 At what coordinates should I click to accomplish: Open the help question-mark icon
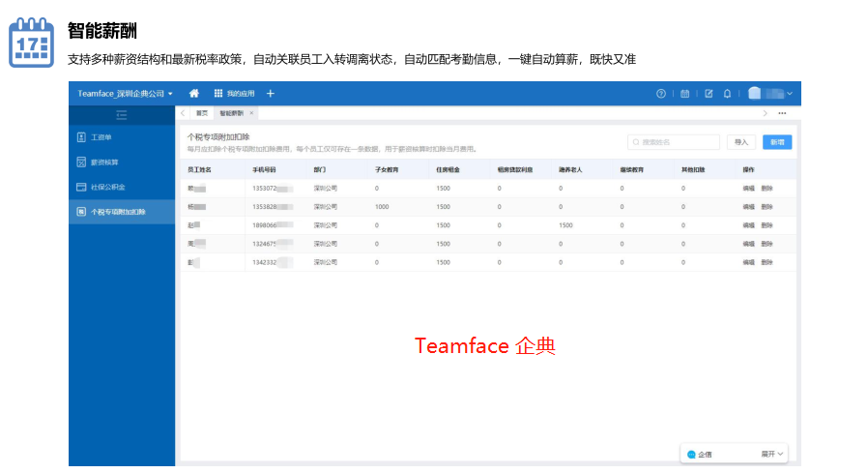point(661,94)
